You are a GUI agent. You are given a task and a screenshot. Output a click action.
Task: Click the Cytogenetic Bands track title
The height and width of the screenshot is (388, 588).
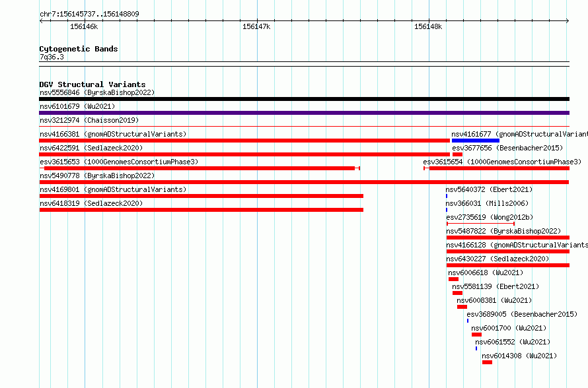click(79, 49)
